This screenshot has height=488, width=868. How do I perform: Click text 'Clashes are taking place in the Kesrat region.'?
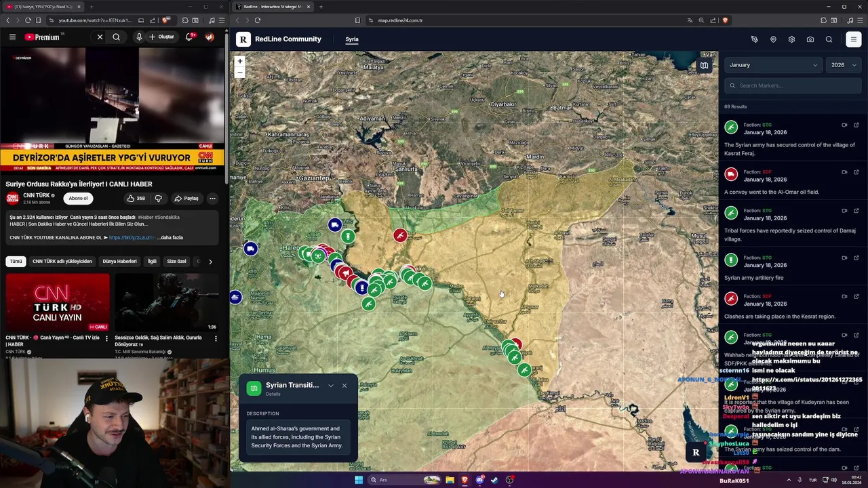coord(779,317)
